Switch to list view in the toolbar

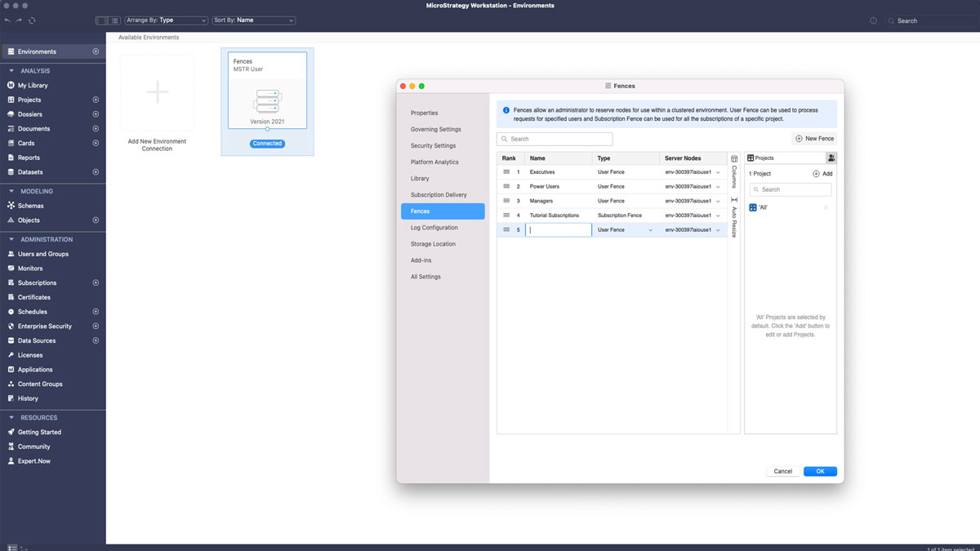coord(114,20)
